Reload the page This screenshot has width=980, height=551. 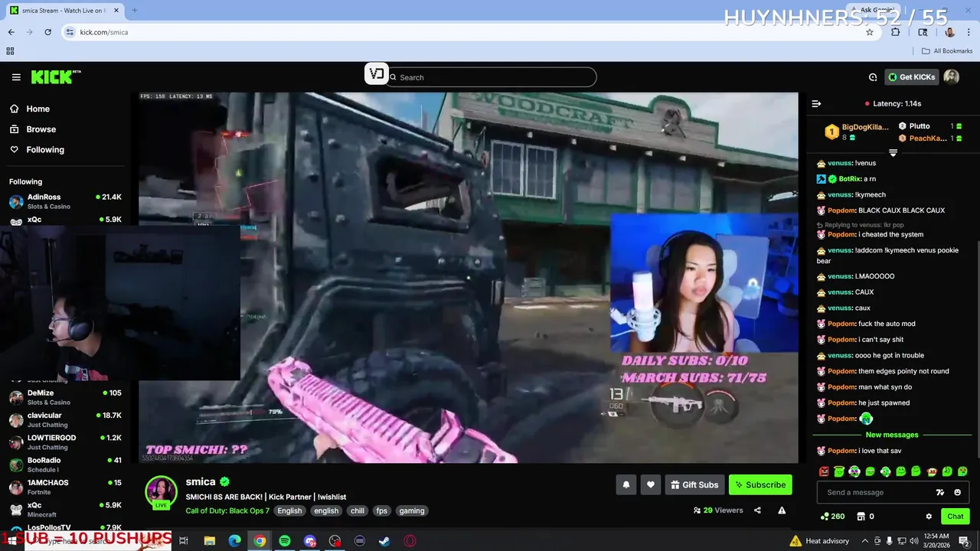click(x=47, y=32)
